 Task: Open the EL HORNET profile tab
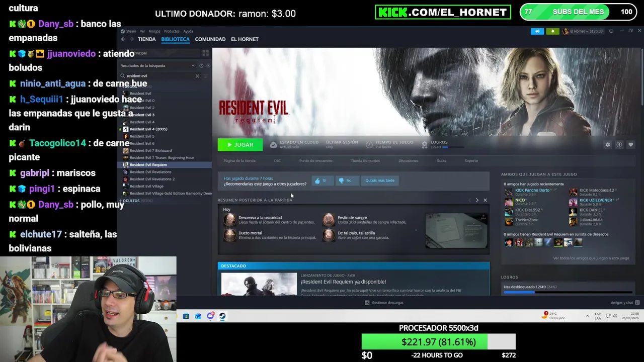[x=245, y=39]
